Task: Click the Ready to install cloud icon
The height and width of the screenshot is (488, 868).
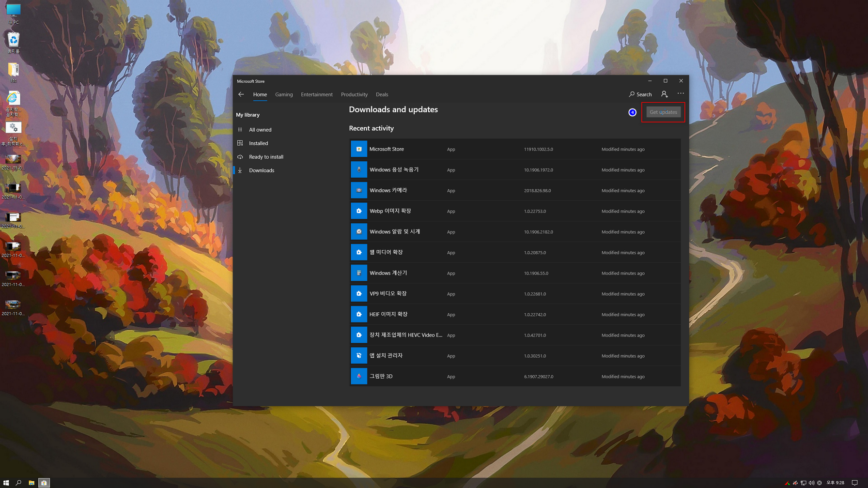Action: click(x=240, y=157)
